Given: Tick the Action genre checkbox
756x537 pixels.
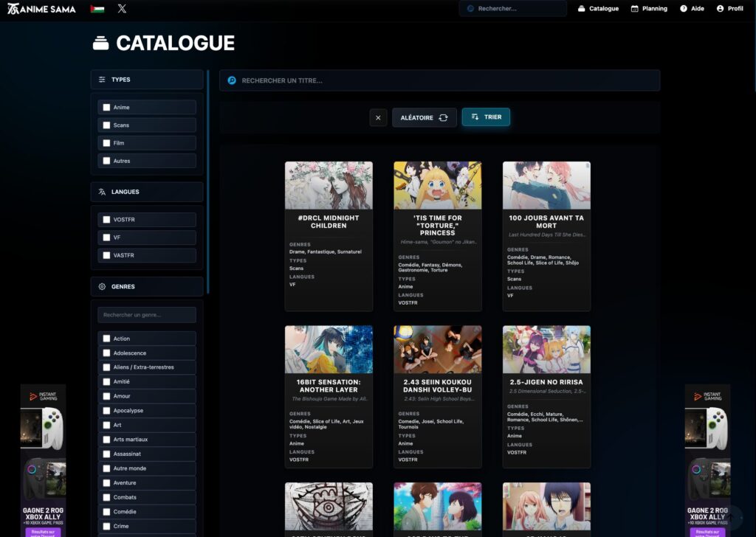Looking at the screenshot, I should point(106,339).
